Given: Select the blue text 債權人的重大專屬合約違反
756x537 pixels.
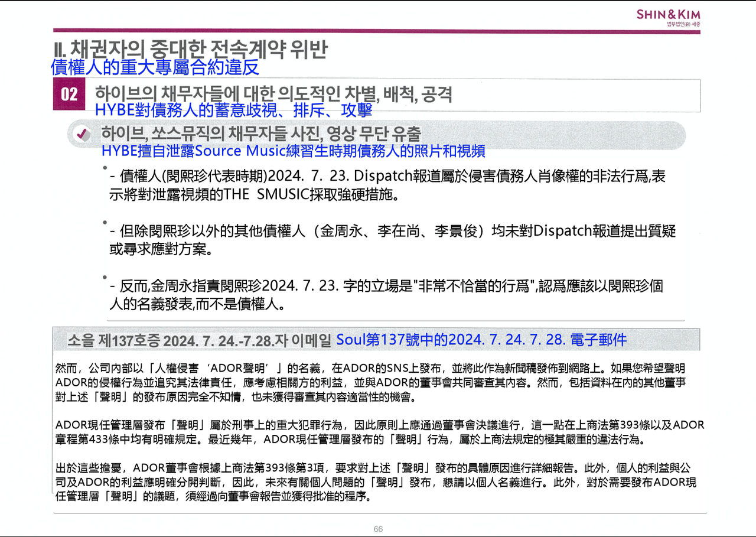Looking at the screenshot, I should pyautogui.click(x=155, y=67).
